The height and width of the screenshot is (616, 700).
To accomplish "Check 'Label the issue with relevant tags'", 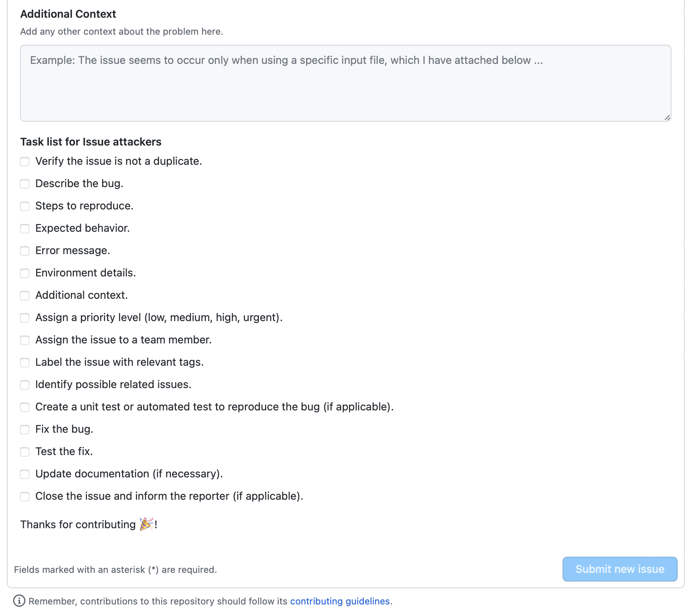I will (25, 363).
